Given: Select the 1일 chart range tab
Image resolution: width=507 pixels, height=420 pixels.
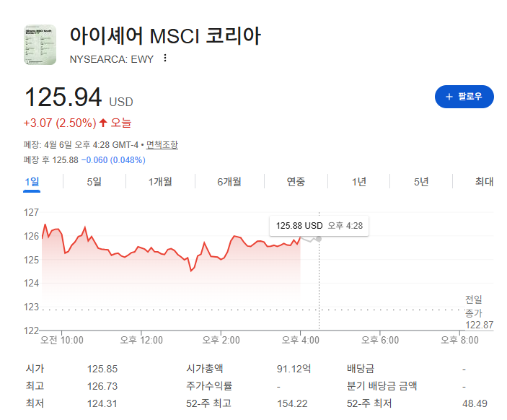Looking at the screenshot, I should click(x=32, y=182).
